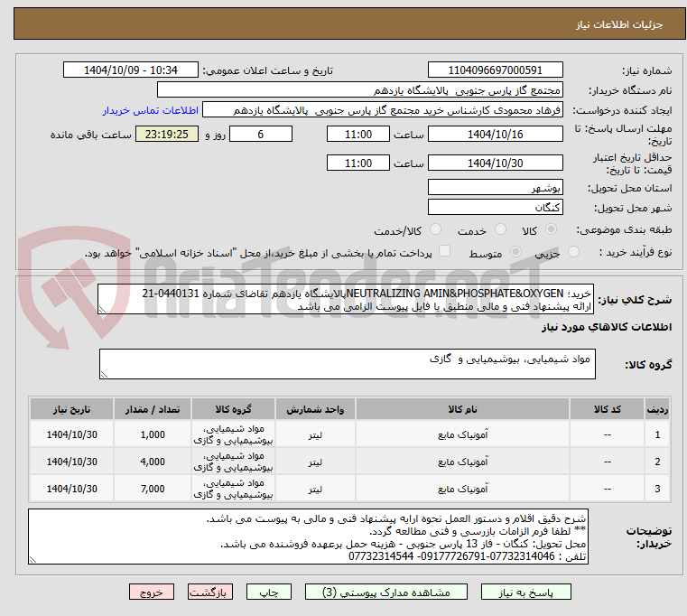Viewport: 687px width, 616px height.
Task: Click the کد کالا column header
Action: (607, 409)
